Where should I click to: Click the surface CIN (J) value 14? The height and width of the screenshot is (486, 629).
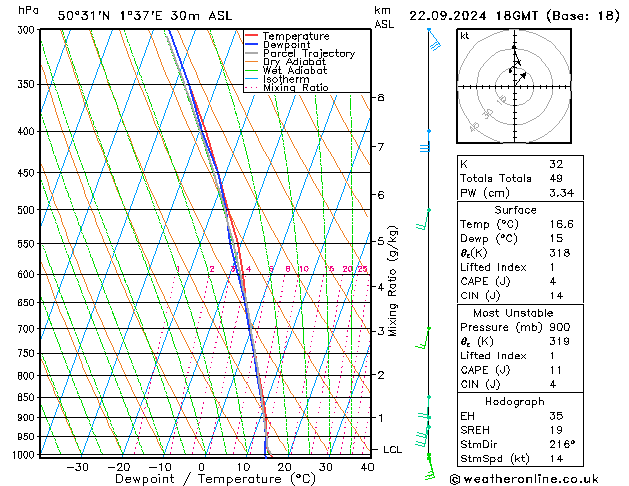(556, 296)
